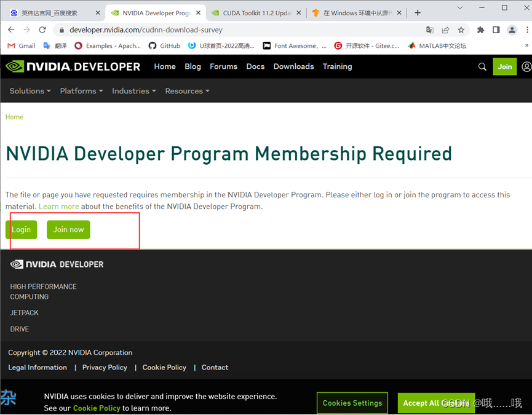Screen dimensions: 532x415
Task: Expand the Platforms dropdown
Action: [x=81, y=91]
